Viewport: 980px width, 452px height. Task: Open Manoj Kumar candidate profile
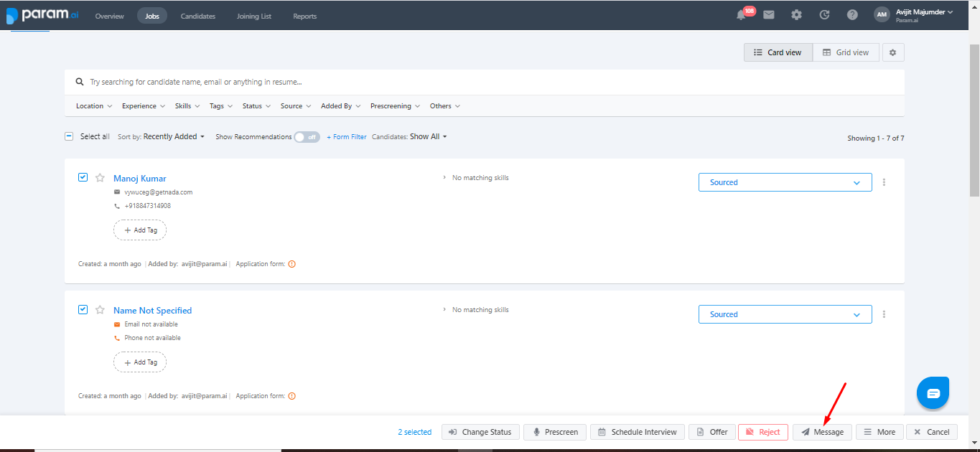tap(140, 179)
